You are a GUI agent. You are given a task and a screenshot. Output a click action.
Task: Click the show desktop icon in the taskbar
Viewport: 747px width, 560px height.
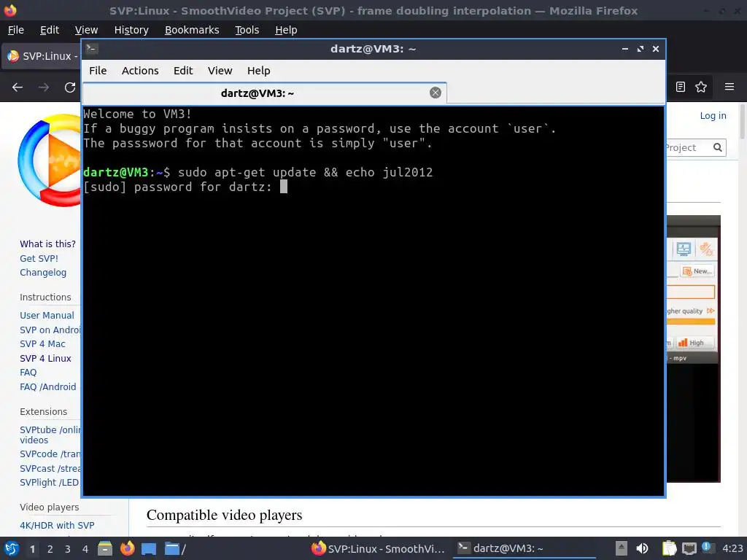coord(149,548)
